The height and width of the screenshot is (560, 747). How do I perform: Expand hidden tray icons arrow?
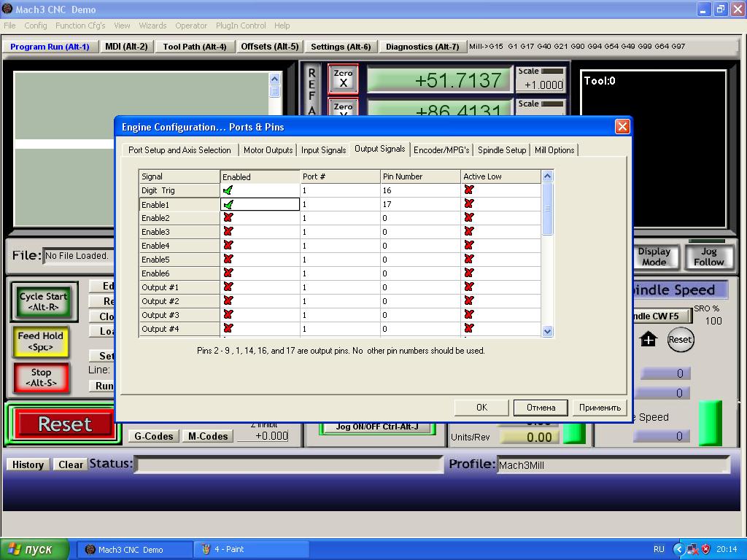click(678, 550)
